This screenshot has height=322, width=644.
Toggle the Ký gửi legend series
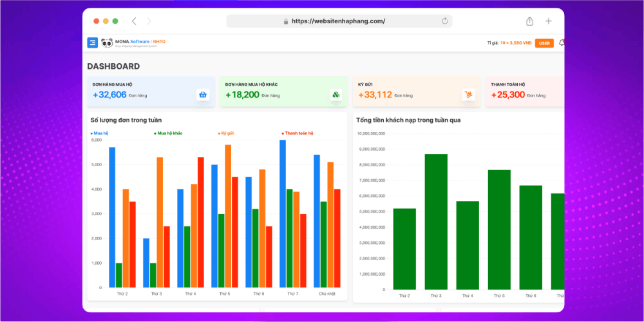pos(226,133)
